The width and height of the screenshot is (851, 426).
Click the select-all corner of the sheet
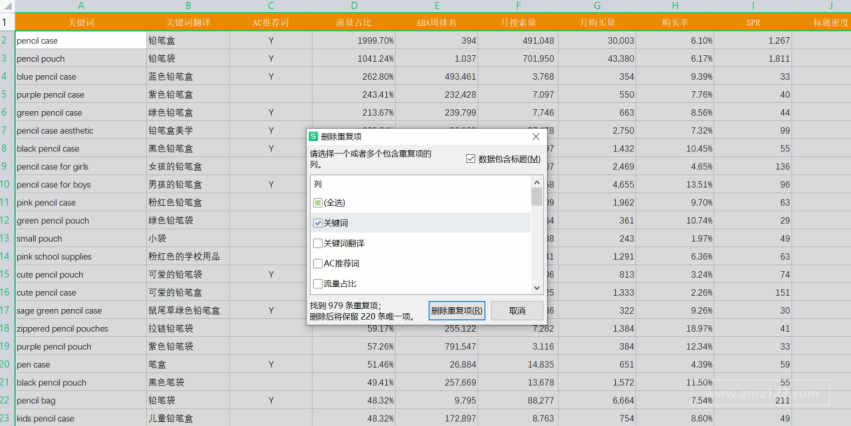click(x=7, y=6)
